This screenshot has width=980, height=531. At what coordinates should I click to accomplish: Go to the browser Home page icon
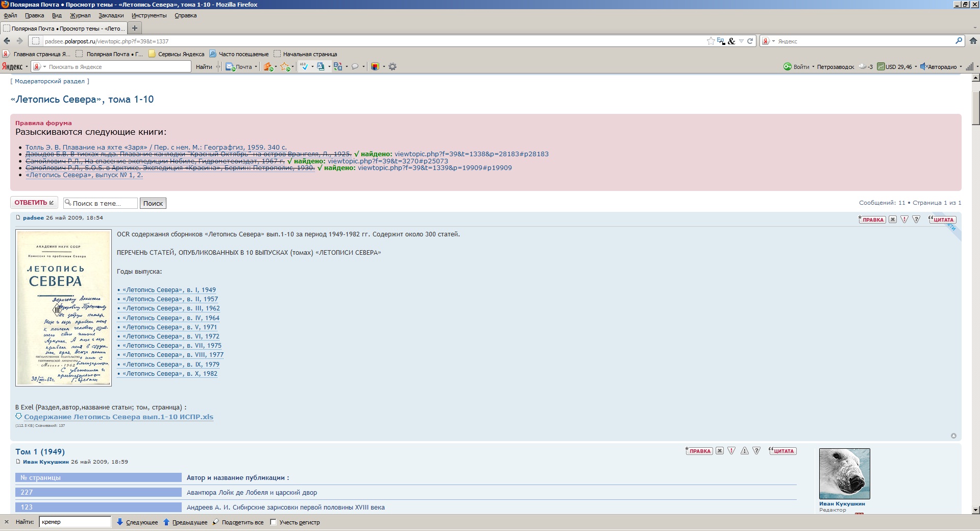click(x=973, y=41)
